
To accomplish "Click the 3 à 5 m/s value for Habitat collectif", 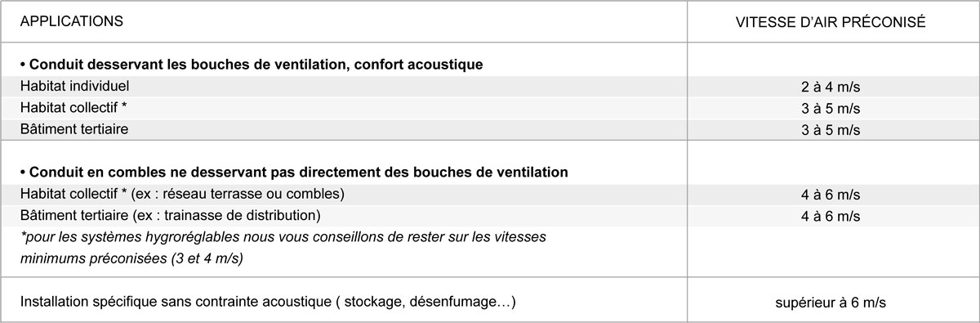I will (x=831, y=108).
